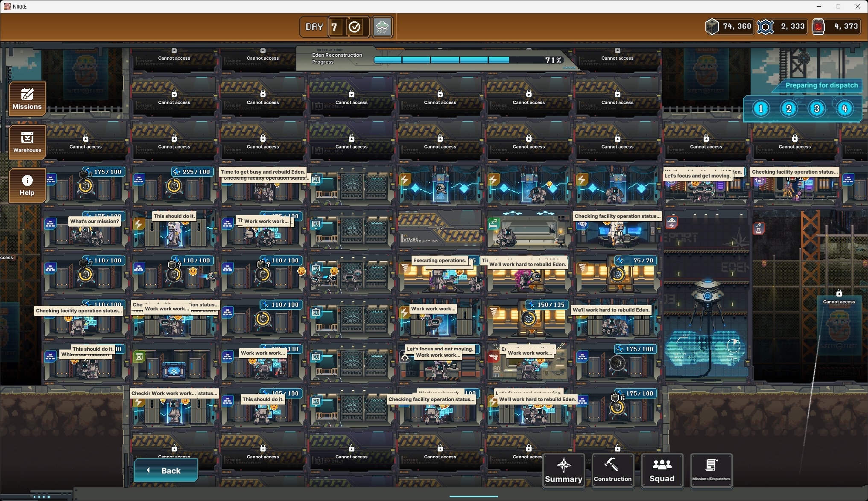Screen dimensions: 868x501
Task: Click the gear core resource icon
Action: click(x=765, y=26)
